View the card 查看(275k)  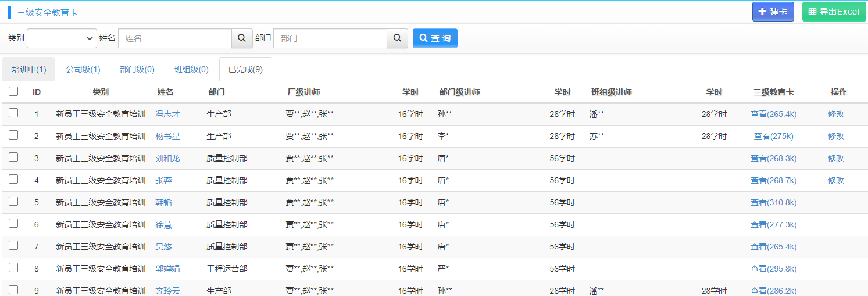(773, 136)
